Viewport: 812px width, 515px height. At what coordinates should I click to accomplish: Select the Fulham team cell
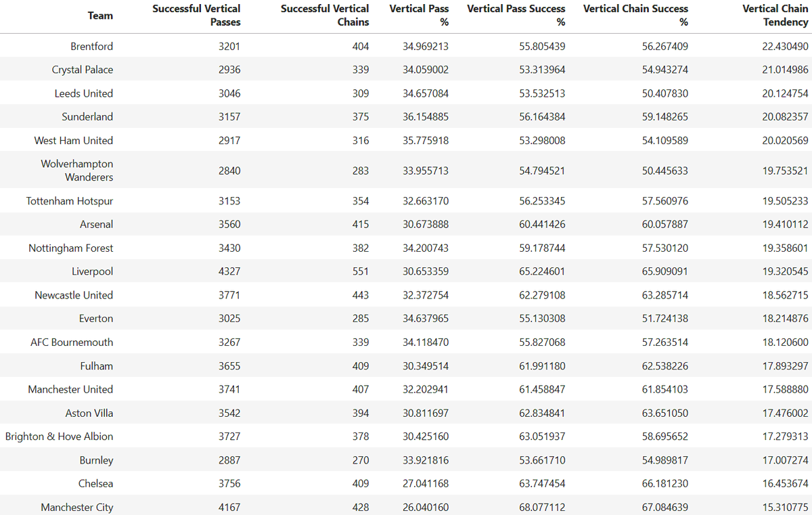97,366
